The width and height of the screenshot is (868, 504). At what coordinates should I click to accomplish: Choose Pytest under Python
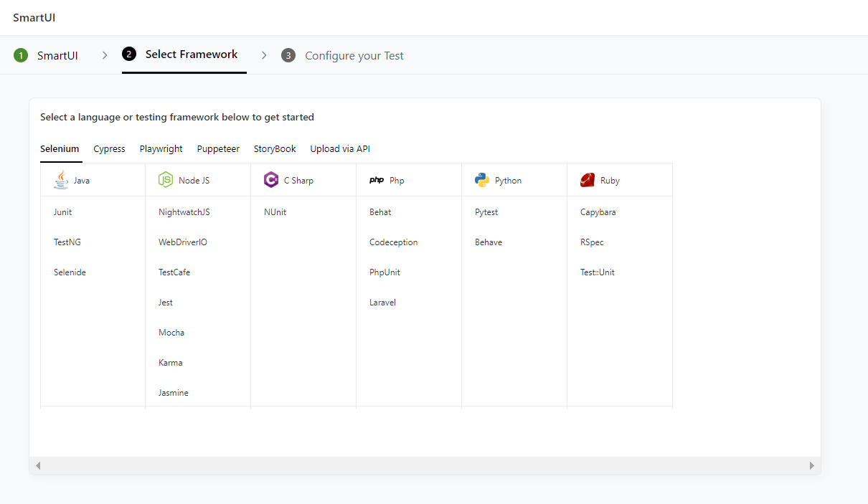tap(486, 212)
